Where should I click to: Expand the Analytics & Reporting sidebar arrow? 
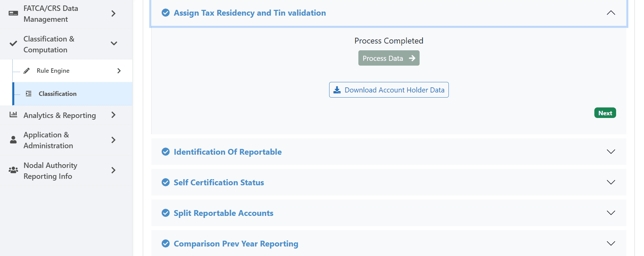tap(114, 115)
